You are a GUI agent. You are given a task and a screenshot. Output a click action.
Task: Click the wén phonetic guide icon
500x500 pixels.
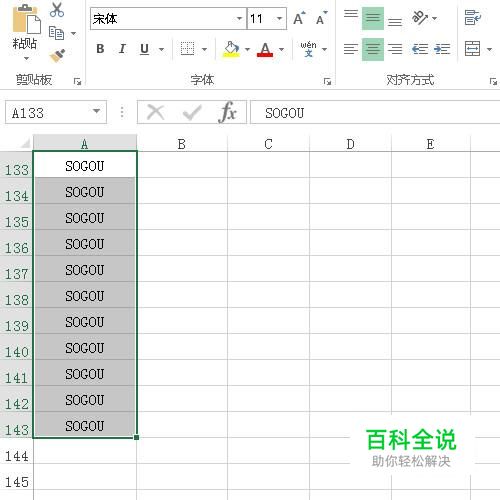(x=308, y=49)
